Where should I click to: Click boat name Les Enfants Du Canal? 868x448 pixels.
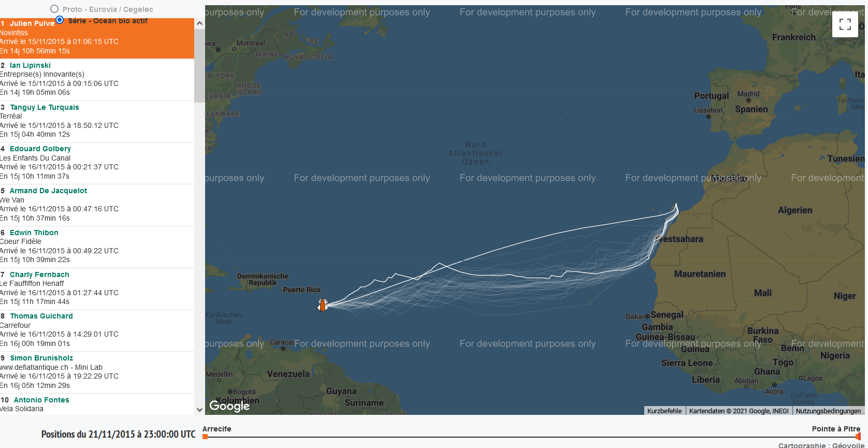pos(35,158)
